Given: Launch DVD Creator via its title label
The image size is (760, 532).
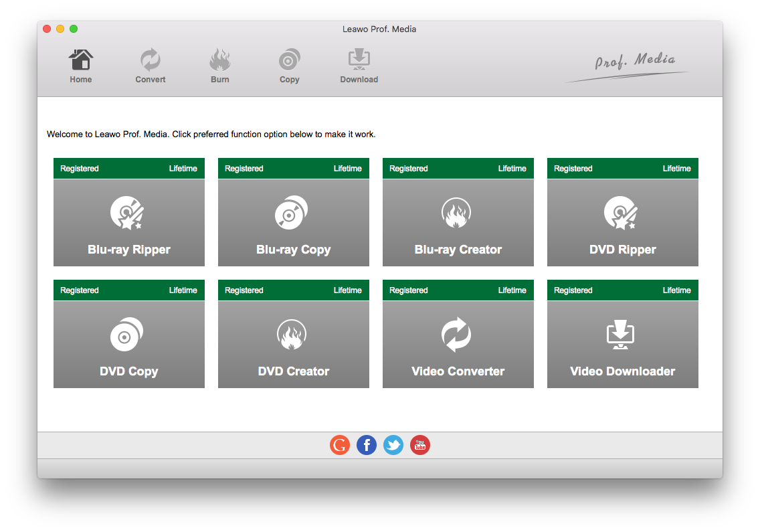Looking at the screenshot, I should pyautogui.click(x=293, y=371).
